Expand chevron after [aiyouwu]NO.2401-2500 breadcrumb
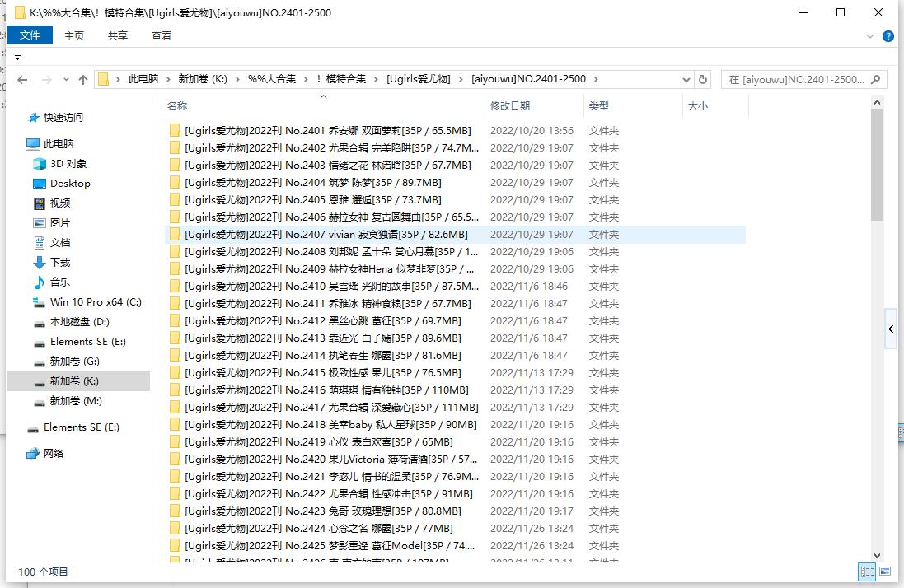This screenshot has width=904, height=588. (596, 80)
